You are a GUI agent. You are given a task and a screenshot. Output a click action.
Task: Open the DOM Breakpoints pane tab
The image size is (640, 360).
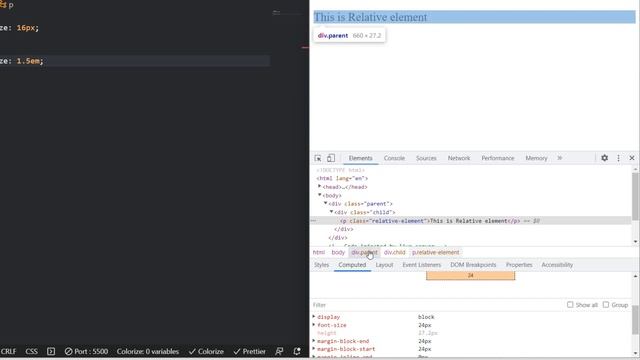473,265
